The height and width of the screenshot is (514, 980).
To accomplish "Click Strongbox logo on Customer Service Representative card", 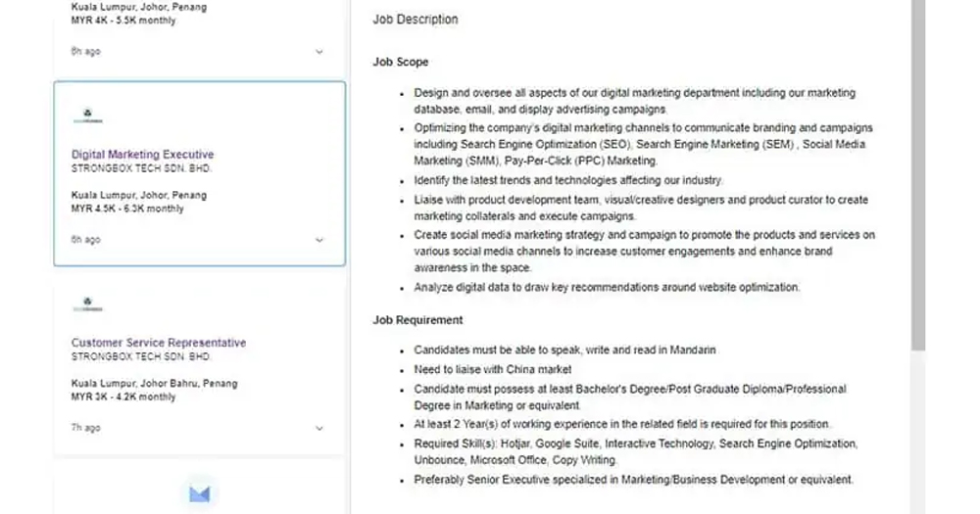I will click(x=88, y=304).
